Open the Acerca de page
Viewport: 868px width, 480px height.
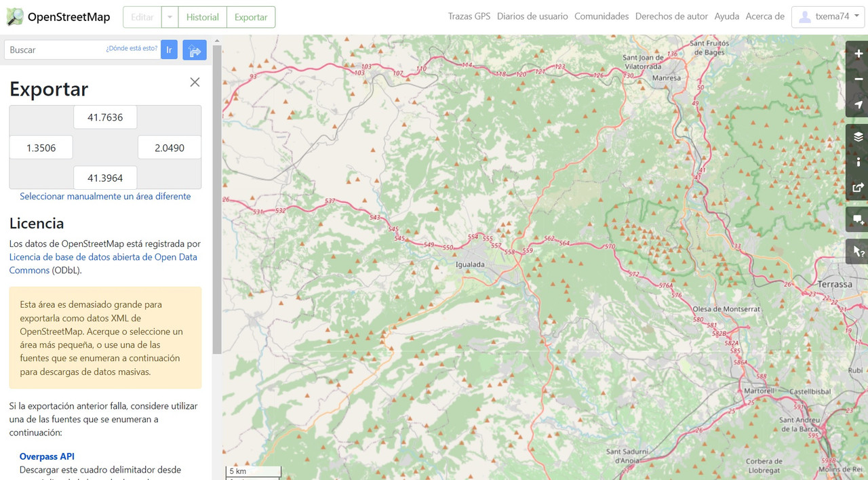tap(765, 16)
